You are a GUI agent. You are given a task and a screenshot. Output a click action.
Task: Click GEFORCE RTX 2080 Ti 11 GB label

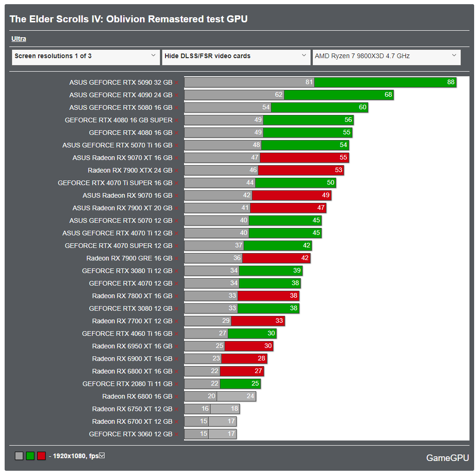pyautogui.click(x=127, y=384)
